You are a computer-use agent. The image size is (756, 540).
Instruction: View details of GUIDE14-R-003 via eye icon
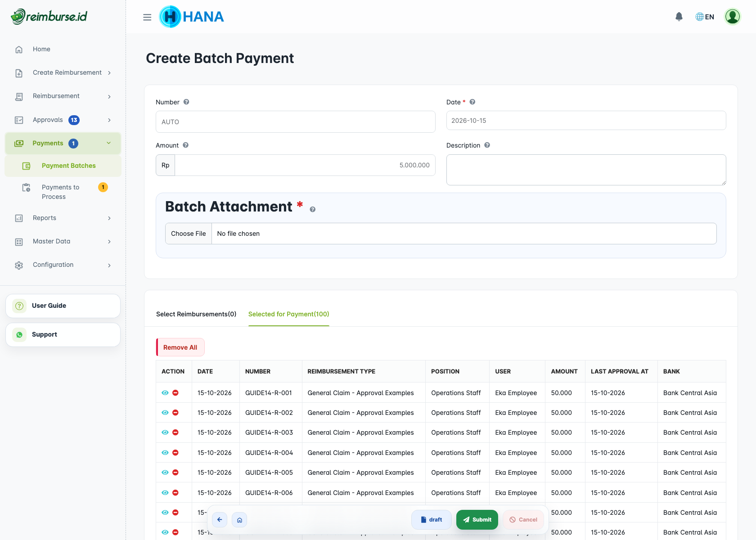tap(165, 432)
